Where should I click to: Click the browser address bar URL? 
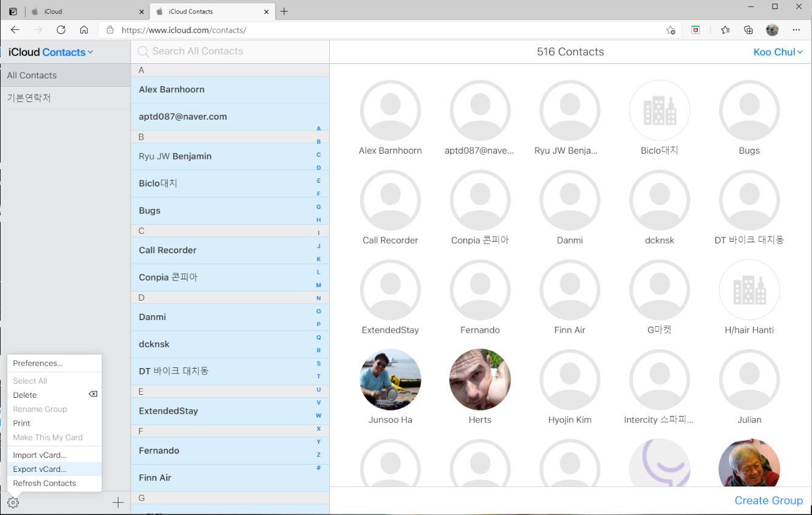coord(183,30)
